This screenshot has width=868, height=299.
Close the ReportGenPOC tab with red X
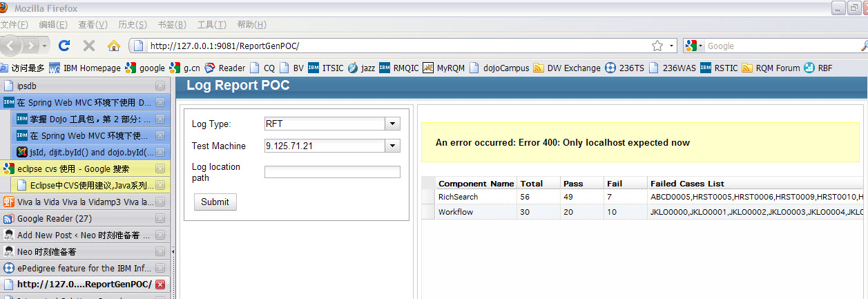[160, 284]
